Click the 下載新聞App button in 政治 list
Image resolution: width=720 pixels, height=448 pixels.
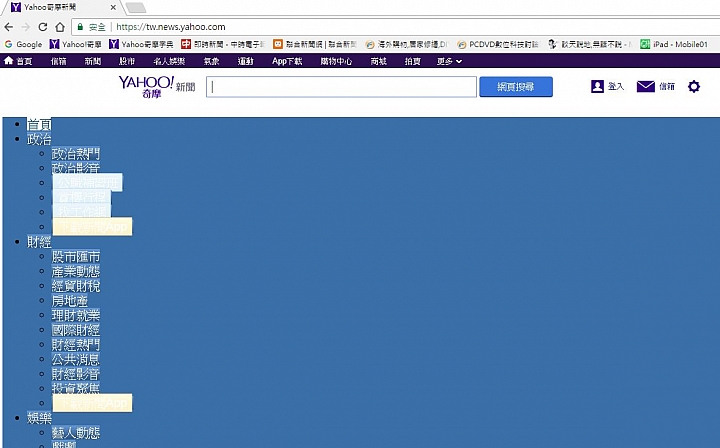point(92,227)
